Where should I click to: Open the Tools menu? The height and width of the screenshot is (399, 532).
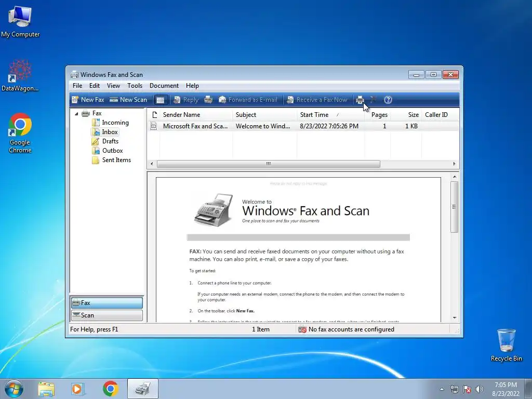click(135, 86)
